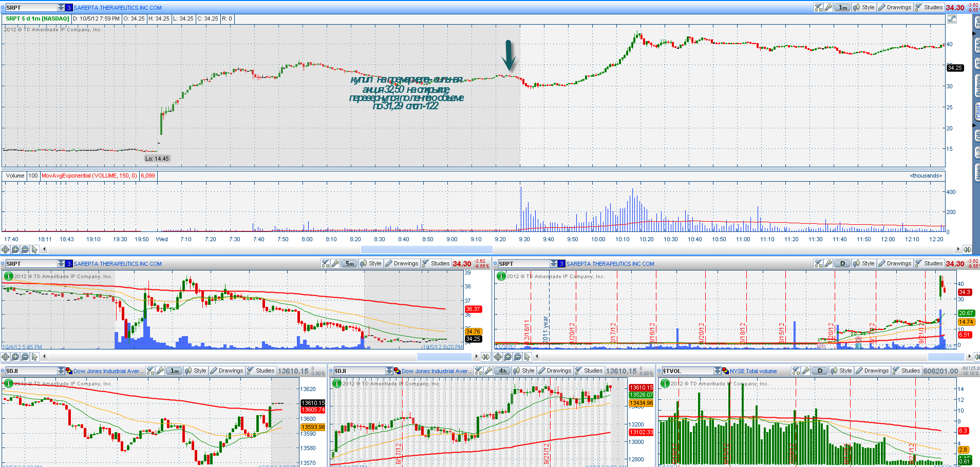Open Studies menu in 5m SRPT chart
Image resolution: width=980 pixels, height=467 pixels.
436,263
